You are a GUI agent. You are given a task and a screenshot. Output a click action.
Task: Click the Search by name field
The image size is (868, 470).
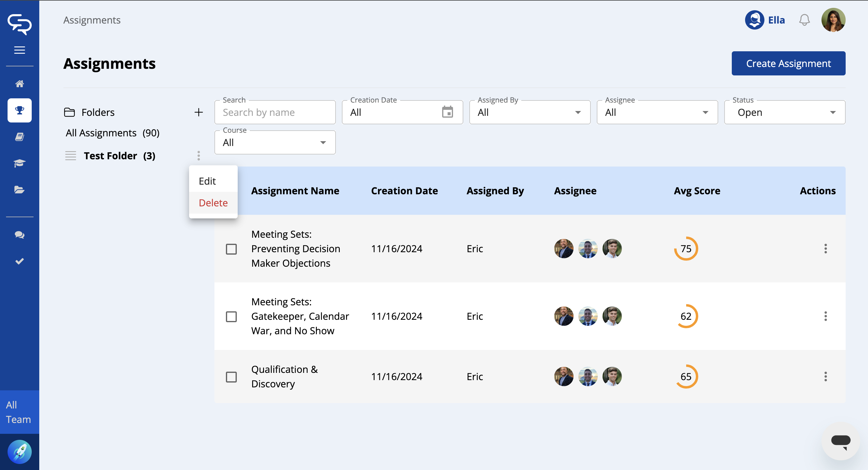coord(275,113)
